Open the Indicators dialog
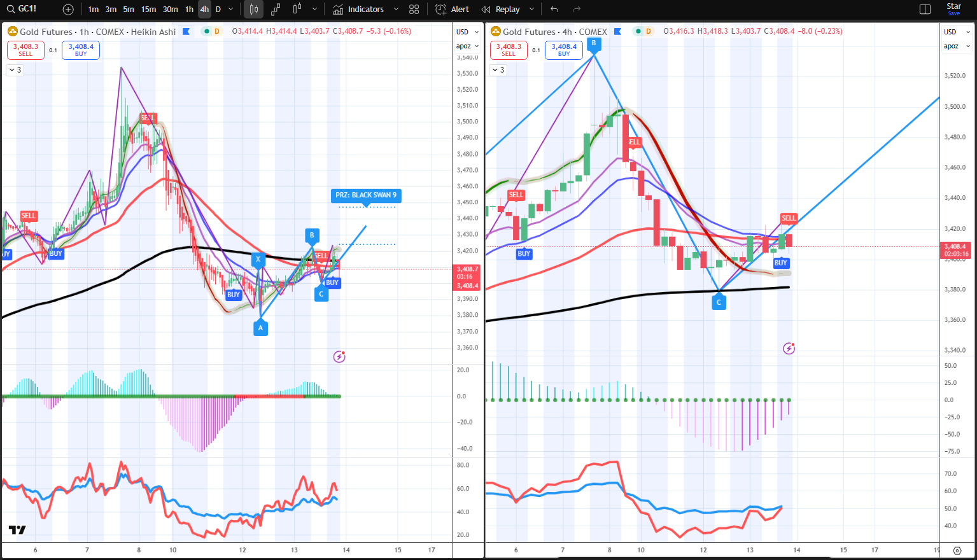Viewport: 977px width, 560px height. point(358,10)
